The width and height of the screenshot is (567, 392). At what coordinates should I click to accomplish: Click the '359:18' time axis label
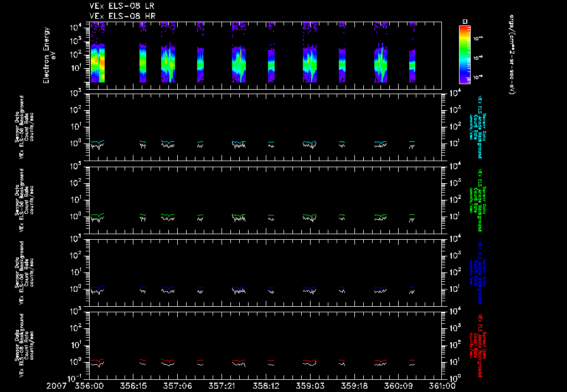coord(354,386)
